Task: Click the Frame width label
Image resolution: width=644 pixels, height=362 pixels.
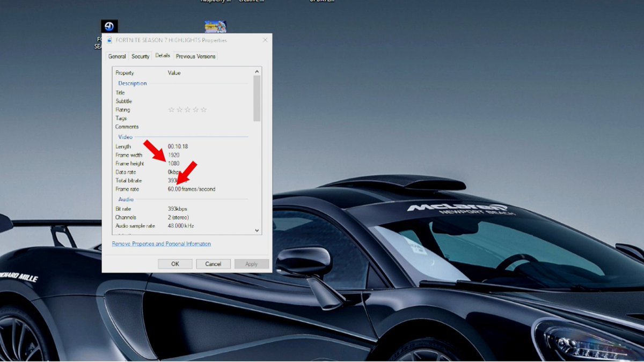Action: [x=129, y=155]
